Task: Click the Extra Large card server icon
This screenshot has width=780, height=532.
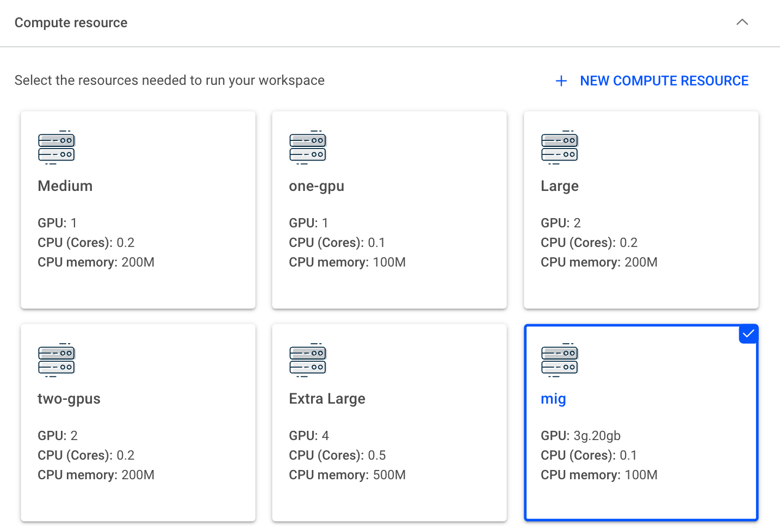Action: point(308,360)
